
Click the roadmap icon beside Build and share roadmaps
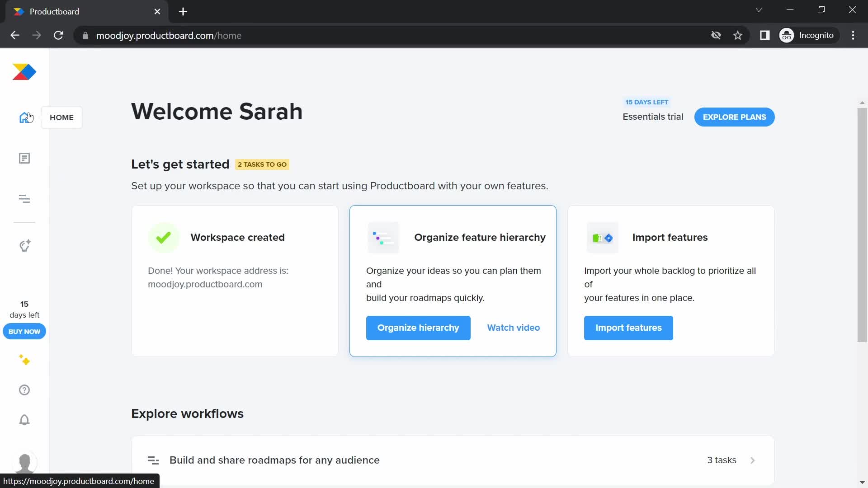[153, 460]
